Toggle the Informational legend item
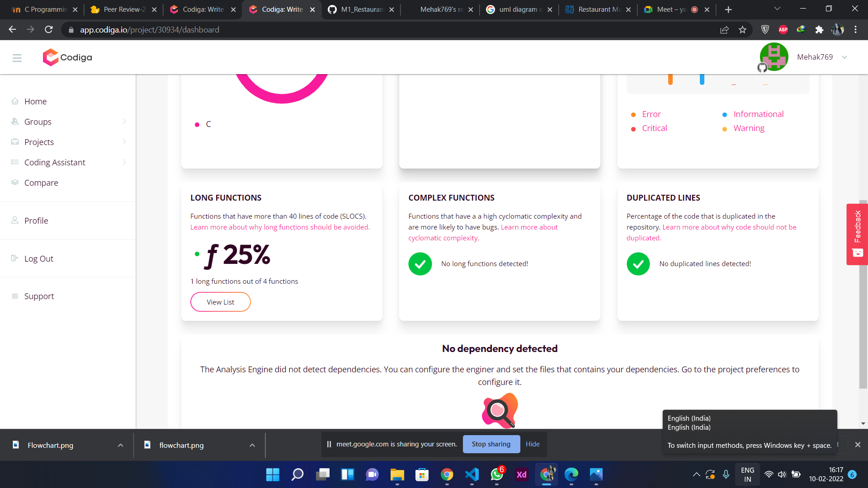The height and width of the screenshot is (488, 868). [x=758, y=114]
